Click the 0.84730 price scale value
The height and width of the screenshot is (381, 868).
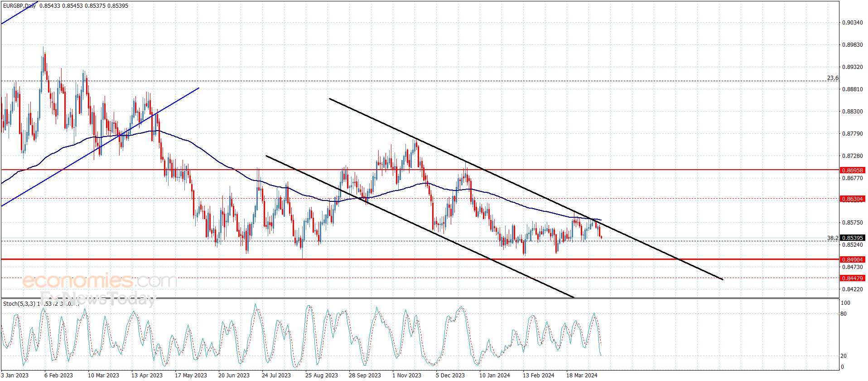[x=852, y=267]
